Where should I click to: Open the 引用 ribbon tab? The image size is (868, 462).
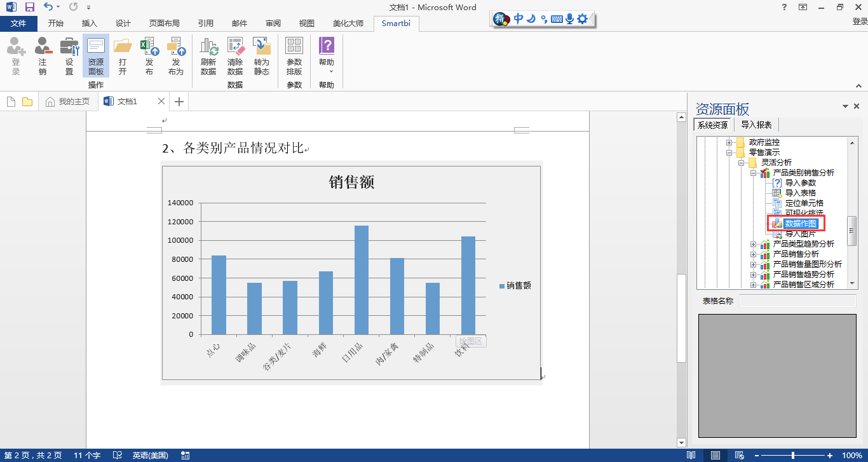(206, 24)
